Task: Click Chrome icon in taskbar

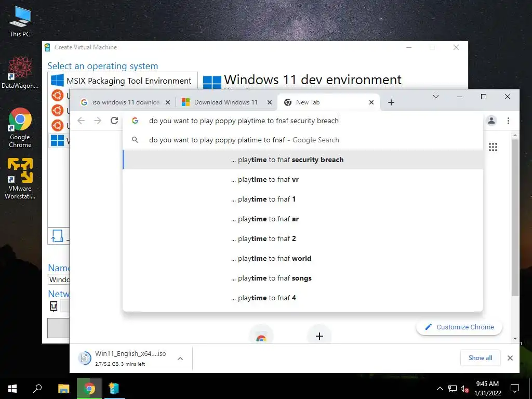Action: pyautogui.click(x=89, y=389)
